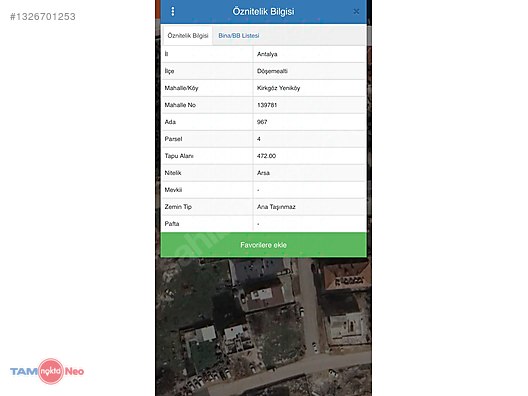Select the Tapu Alanı value 472.00

click(266, 156)
